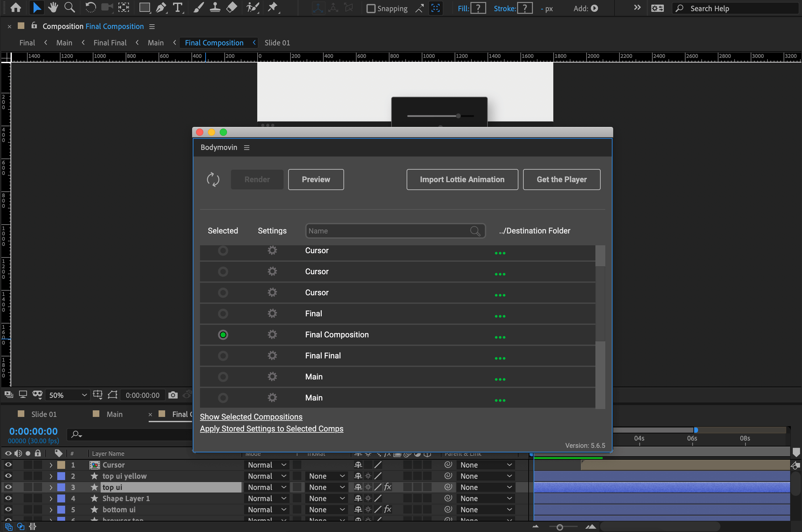Select the Pen tool
The width and height of the screenshot is (802, 532).
[161, 8]
